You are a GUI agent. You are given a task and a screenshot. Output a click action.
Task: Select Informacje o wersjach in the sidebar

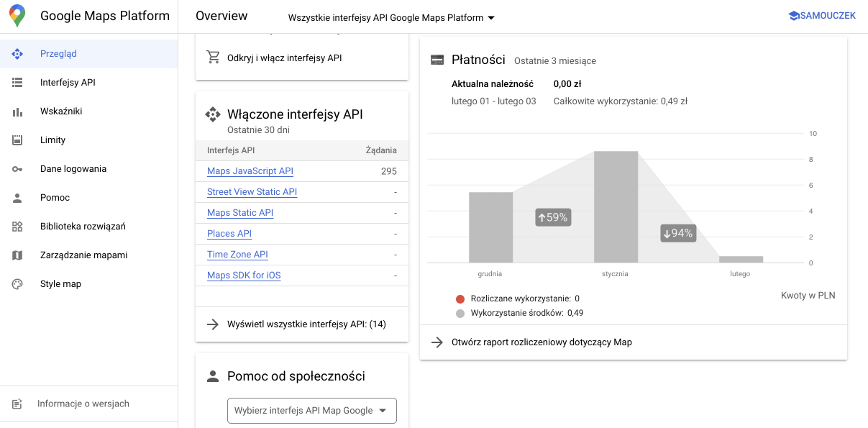click(83, 404)
